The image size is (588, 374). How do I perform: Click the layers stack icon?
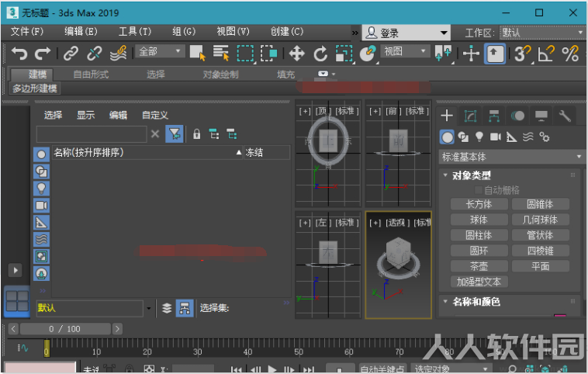(167, 308)
